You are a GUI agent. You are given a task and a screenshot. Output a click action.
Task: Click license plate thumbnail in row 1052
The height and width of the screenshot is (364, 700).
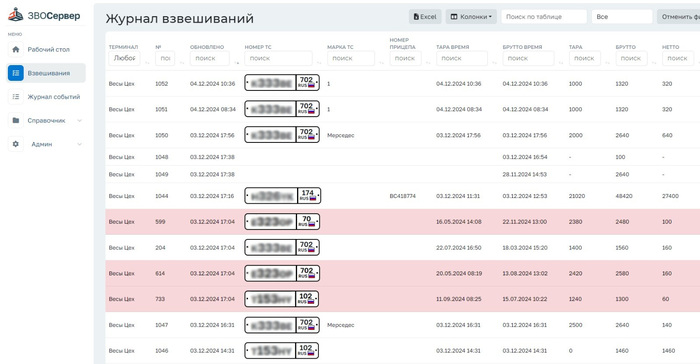(x=282, y=83)
